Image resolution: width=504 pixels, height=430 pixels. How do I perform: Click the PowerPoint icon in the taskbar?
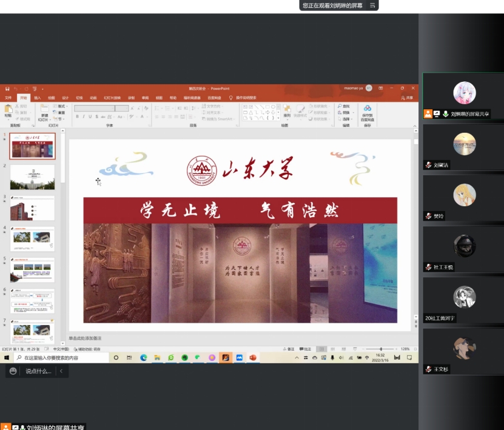(252, 358)
